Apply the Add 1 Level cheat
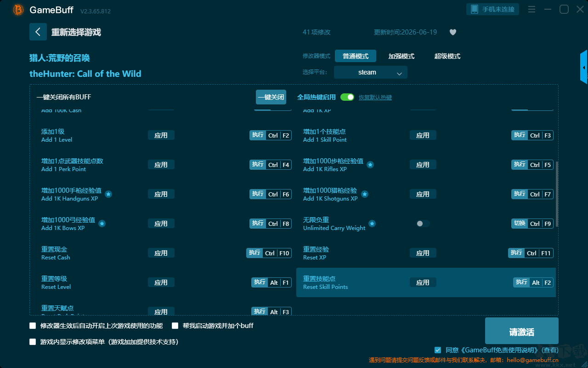Viewport: 588px width, 368px height. (x=161, y=135)
